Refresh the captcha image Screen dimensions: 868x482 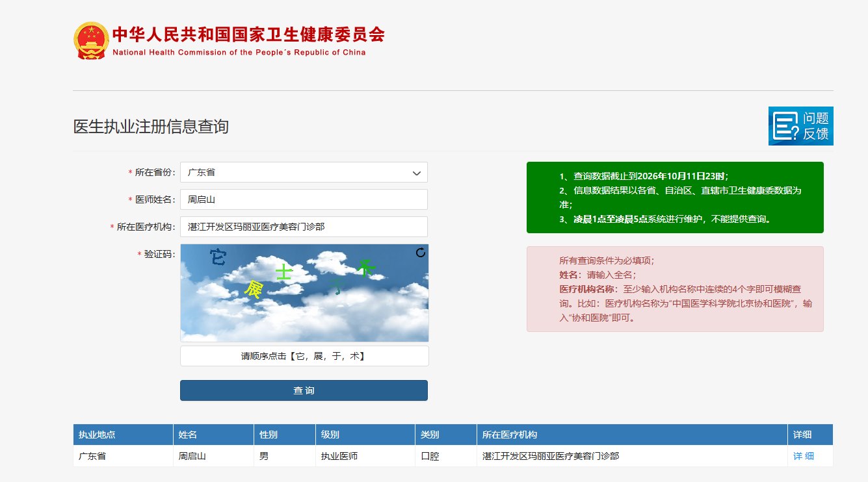click(x=421, y=253)
